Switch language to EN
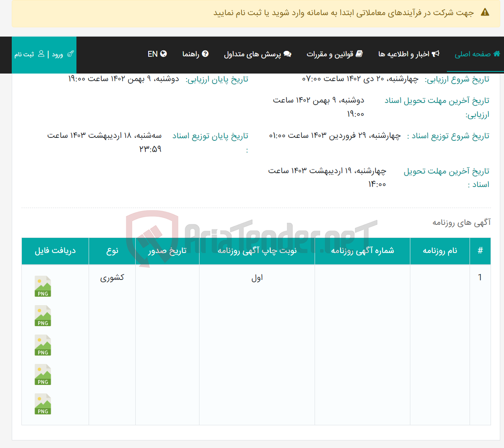 click(157, 54)
